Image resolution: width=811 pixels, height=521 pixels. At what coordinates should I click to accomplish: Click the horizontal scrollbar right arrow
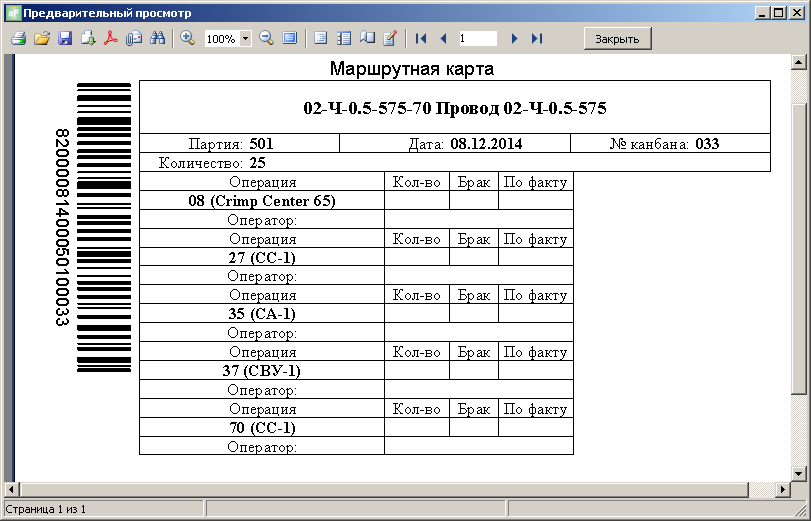[x=781, y=489]
